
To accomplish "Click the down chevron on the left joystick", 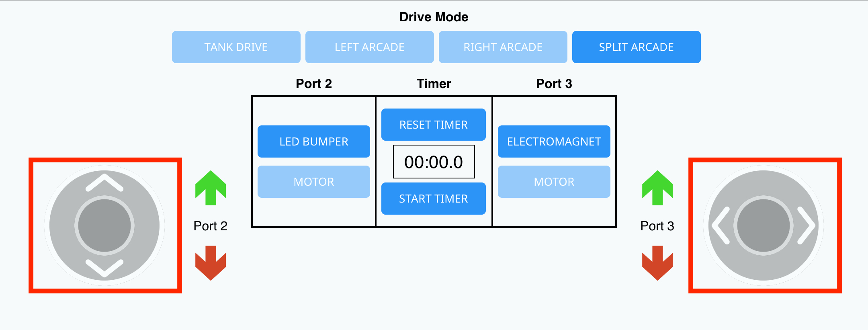I will tap(104, 266).
